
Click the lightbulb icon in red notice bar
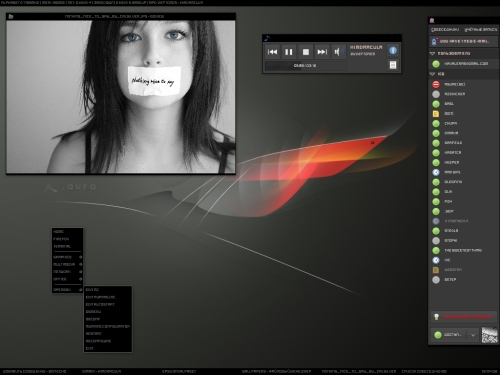pyautogui.click(x=436, y=317)
